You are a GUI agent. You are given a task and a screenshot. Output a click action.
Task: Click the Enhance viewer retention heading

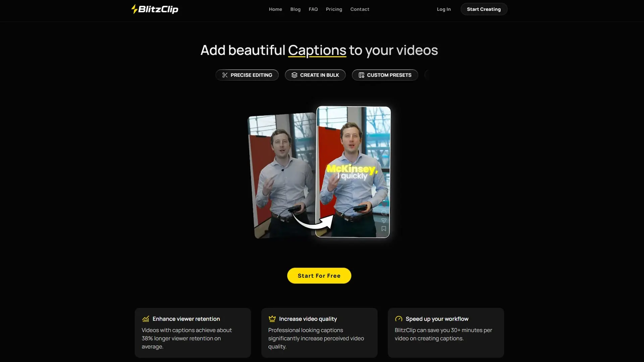pyautogui.click(x=186, y=319)
